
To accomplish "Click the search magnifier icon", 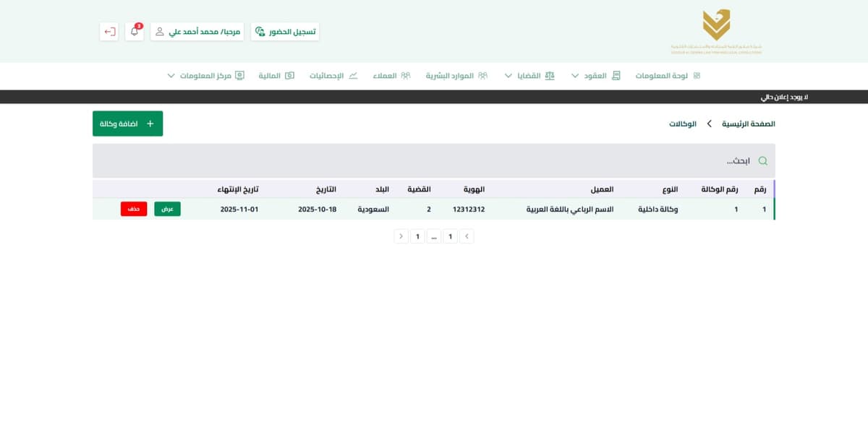I will click(762, 161).
